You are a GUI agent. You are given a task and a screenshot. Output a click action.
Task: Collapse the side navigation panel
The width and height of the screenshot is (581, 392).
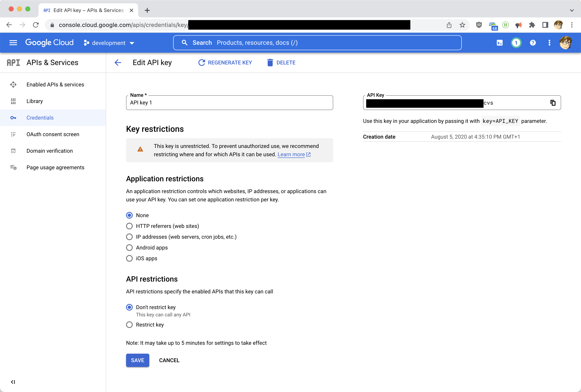pos(13,382)
